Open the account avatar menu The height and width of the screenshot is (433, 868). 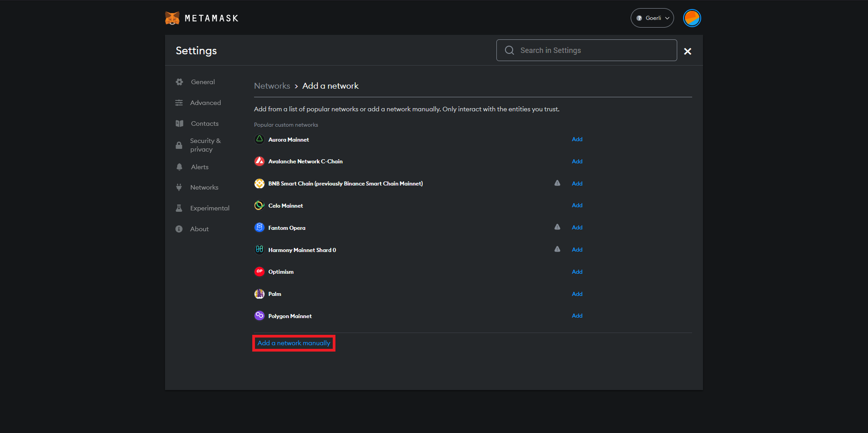click(x=692, y=18)
